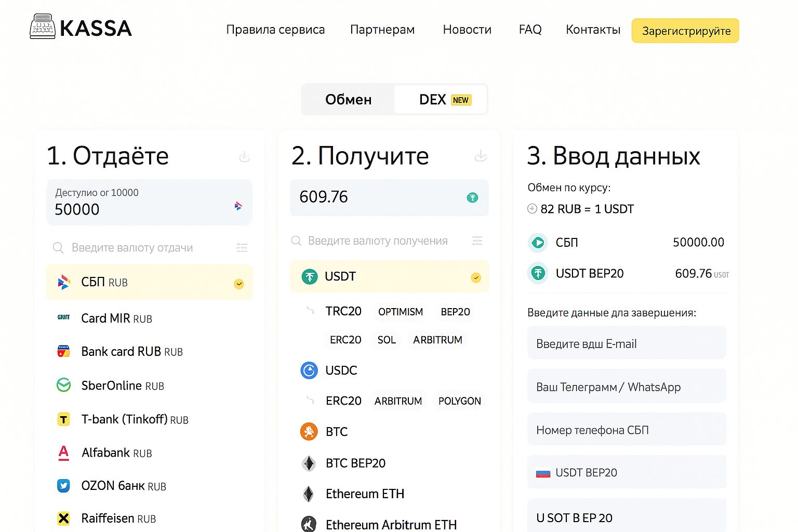Open the FAQ link

pyautogui.click(x=530, y=30)
